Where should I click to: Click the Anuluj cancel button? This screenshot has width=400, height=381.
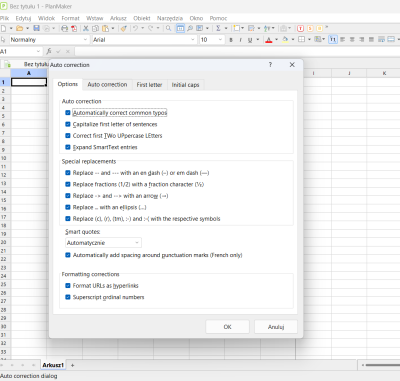click(x=276, y=327)
